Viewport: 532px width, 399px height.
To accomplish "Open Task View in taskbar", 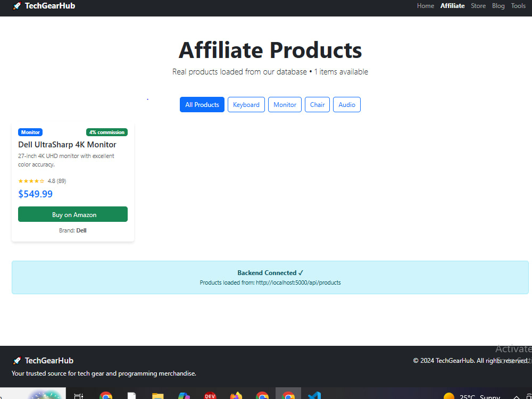I will click(x=79, y=396).
